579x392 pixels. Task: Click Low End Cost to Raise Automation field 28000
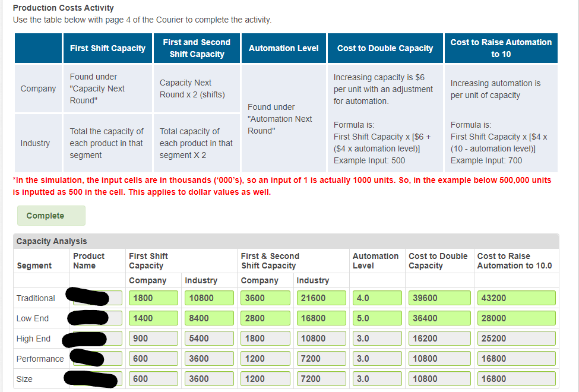click(515, 318)
